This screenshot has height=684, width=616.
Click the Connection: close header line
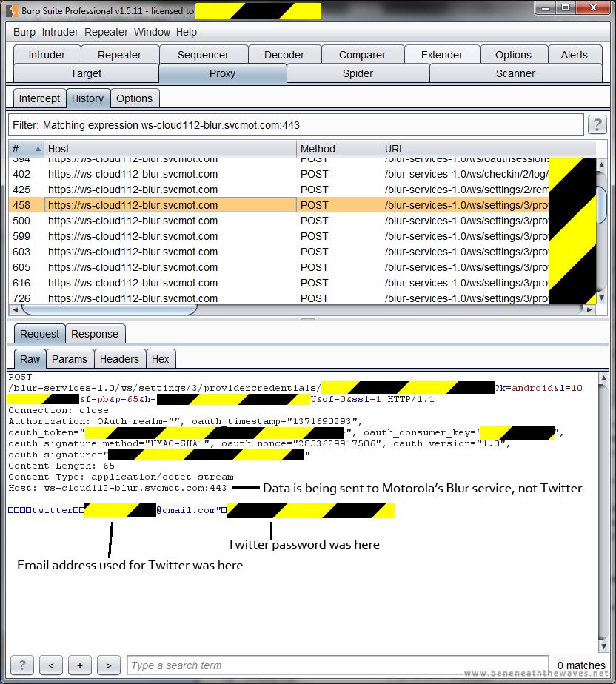click(x=58, y=410)
